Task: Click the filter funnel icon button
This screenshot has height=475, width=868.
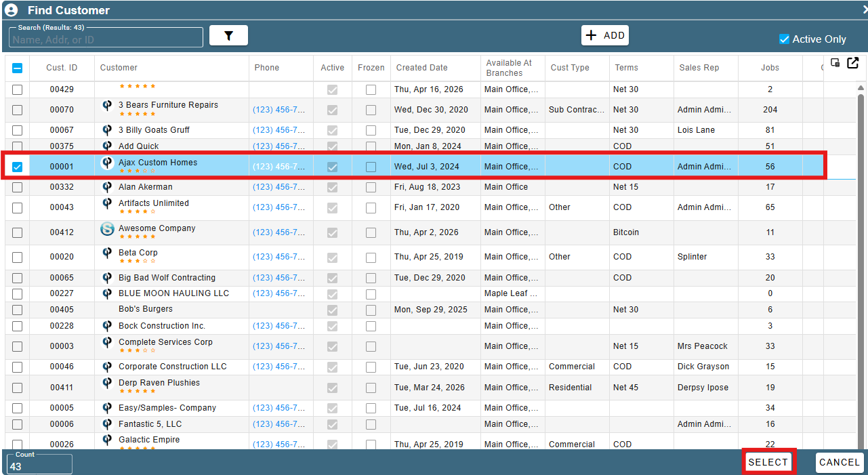Action: [228, 35]
